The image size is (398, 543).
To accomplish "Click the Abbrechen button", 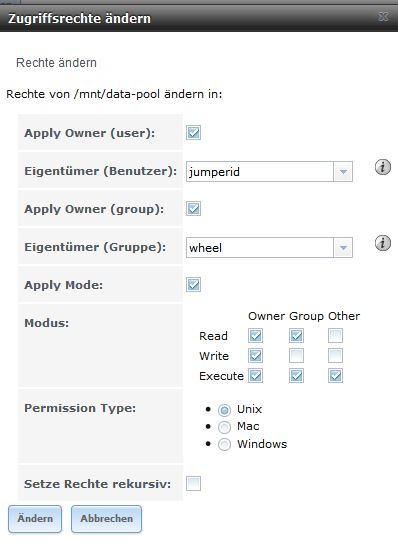I will click(x=106, y=519).
